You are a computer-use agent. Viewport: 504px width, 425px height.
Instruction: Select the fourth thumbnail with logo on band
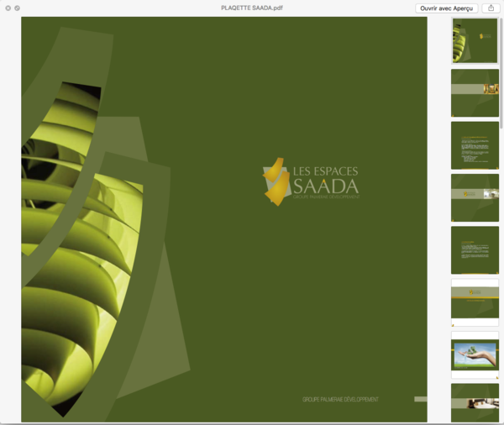(x=475, y=197)
